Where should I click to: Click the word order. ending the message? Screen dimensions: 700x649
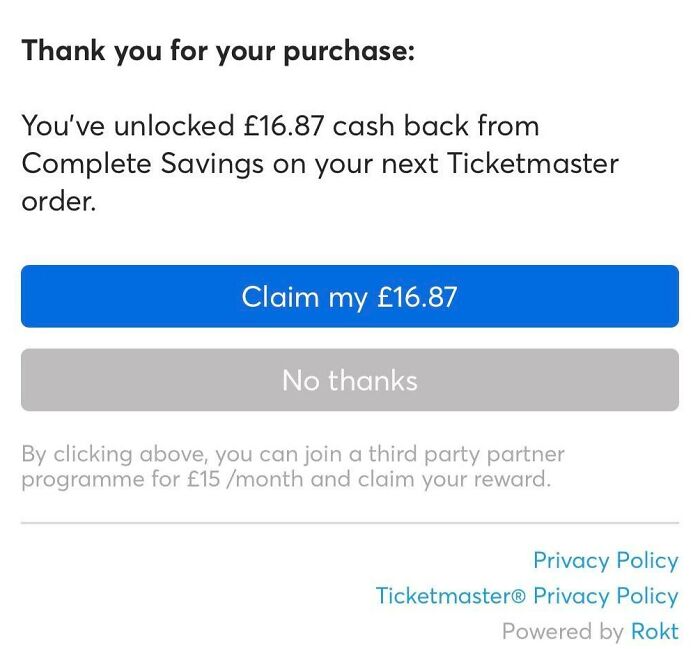coord(59,201)
